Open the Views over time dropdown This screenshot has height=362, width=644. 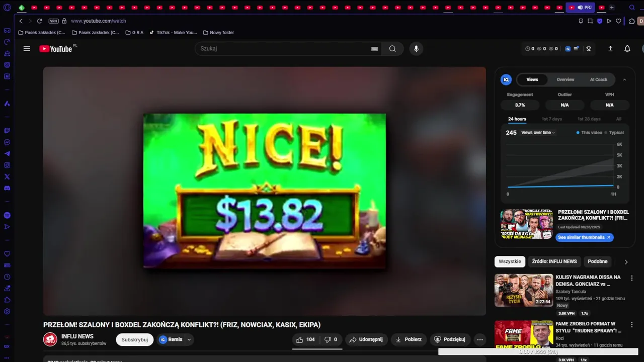[x=538, y=133]
